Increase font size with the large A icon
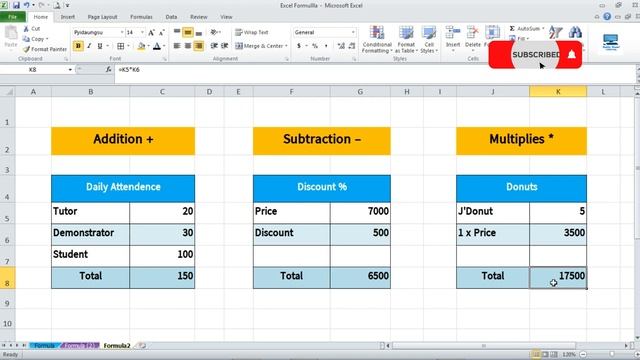 (151, 33)
